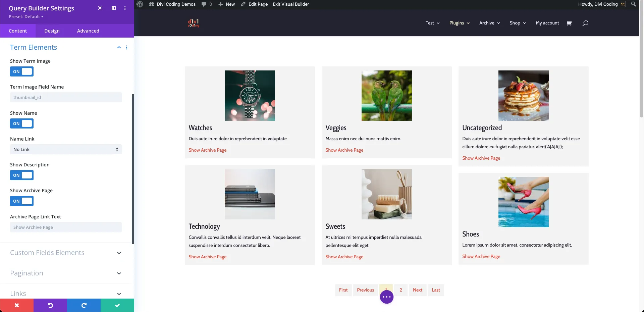The height and width of the screenshot is (312, 644).
Task: Click Show Archive Page link under Watches
Action: pyautogui.click(x=208, y=150)
